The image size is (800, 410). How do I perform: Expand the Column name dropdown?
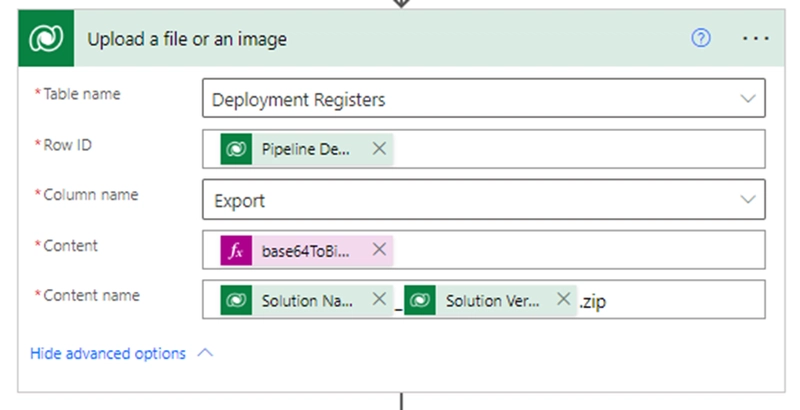click(x=747, y=200)
